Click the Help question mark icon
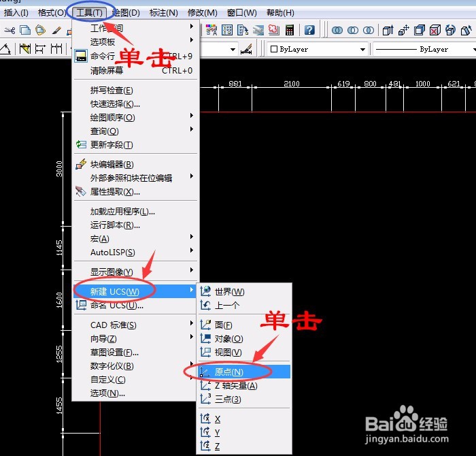Viewport: 476px width, 456px height. tap(309, 30)
